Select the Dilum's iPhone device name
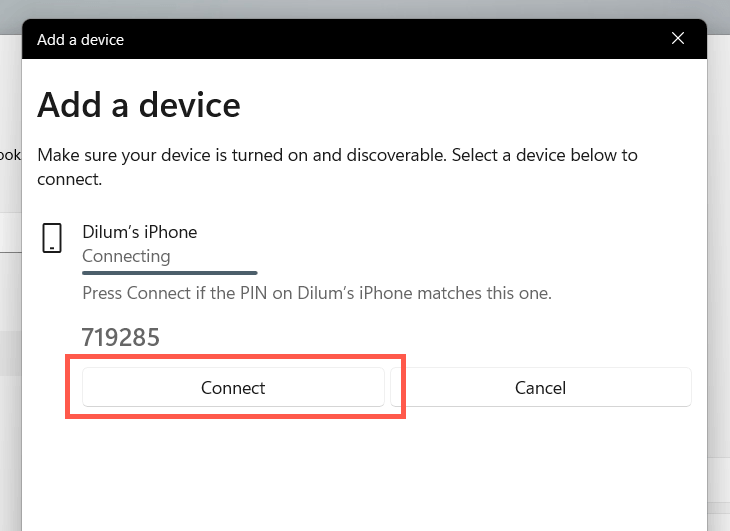The image size is (730, 531). coord(139,232)
